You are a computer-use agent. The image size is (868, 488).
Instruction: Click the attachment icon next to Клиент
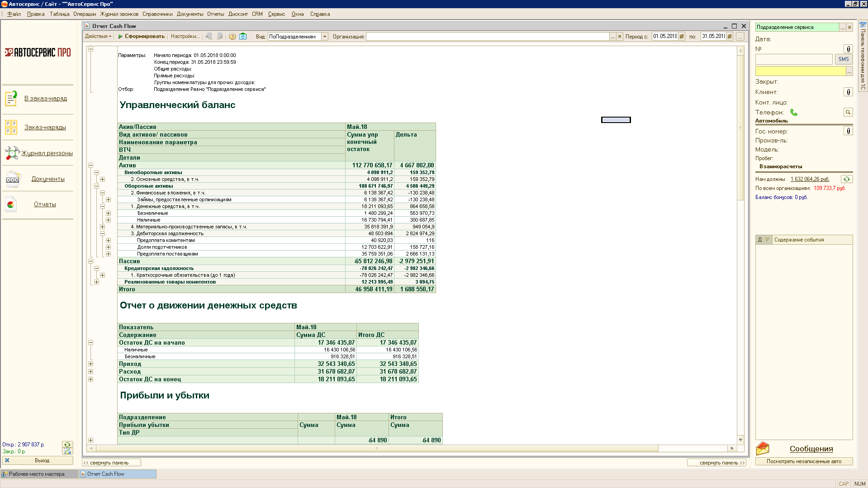coord(848,92)
